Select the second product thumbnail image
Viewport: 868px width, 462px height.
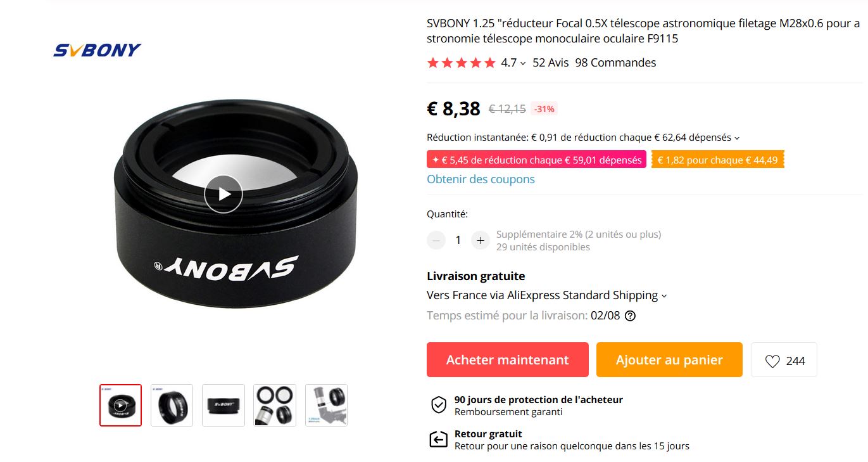(172, 405)
